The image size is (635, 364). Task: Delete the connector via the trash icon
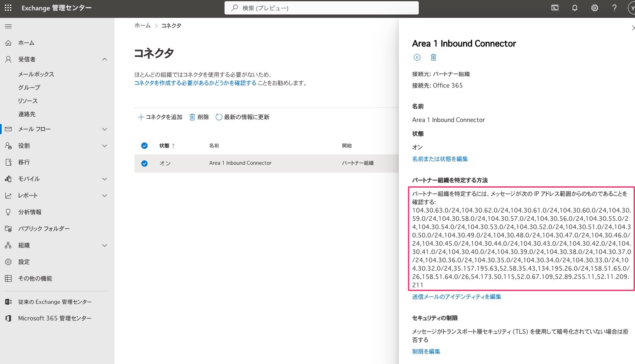(433, 57)
